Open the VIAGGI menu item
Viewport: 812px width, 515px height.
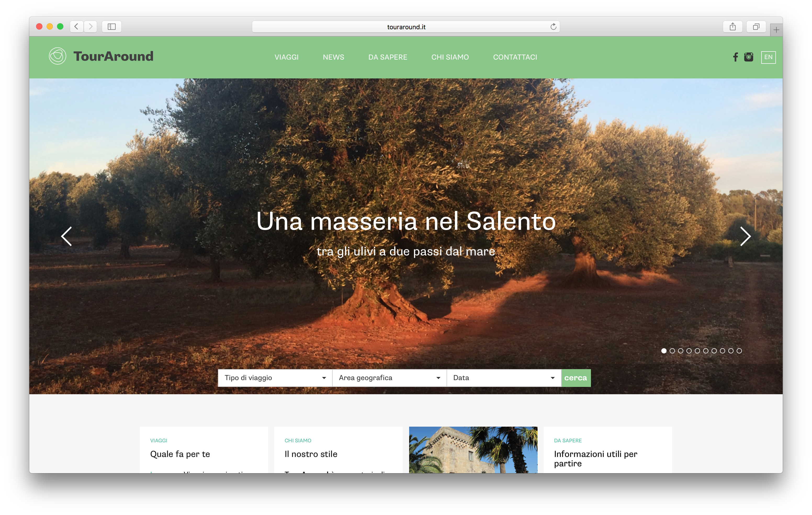pyautogui.click(x=286, y=57)
